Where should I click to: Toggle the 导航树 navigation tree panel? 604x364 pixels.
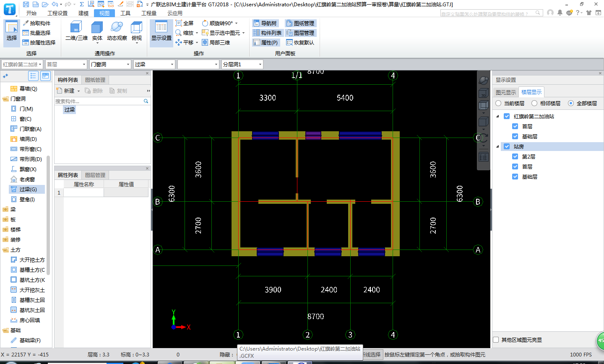[x=265, y=23]
